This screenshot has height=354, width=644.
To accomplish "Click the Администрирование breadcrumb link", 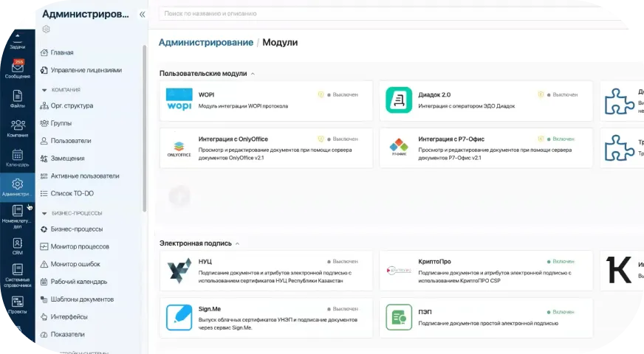I will tap(205, 43).
